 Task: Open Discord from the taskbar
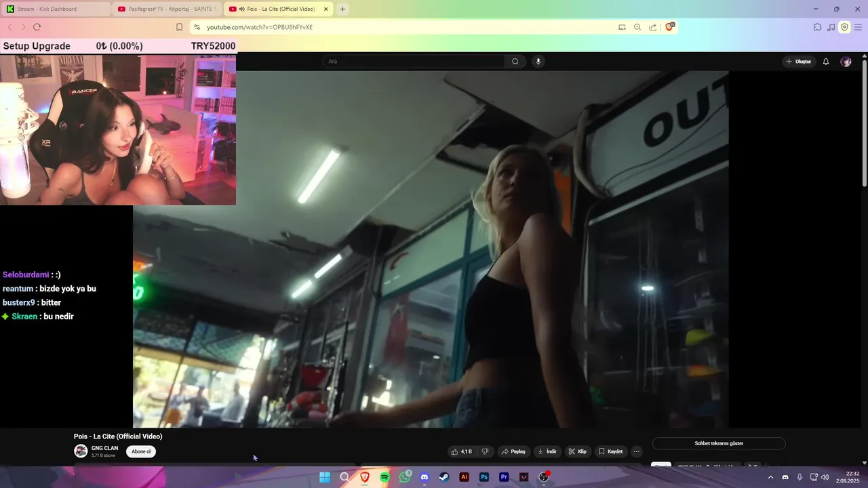(x=425, y=477)
